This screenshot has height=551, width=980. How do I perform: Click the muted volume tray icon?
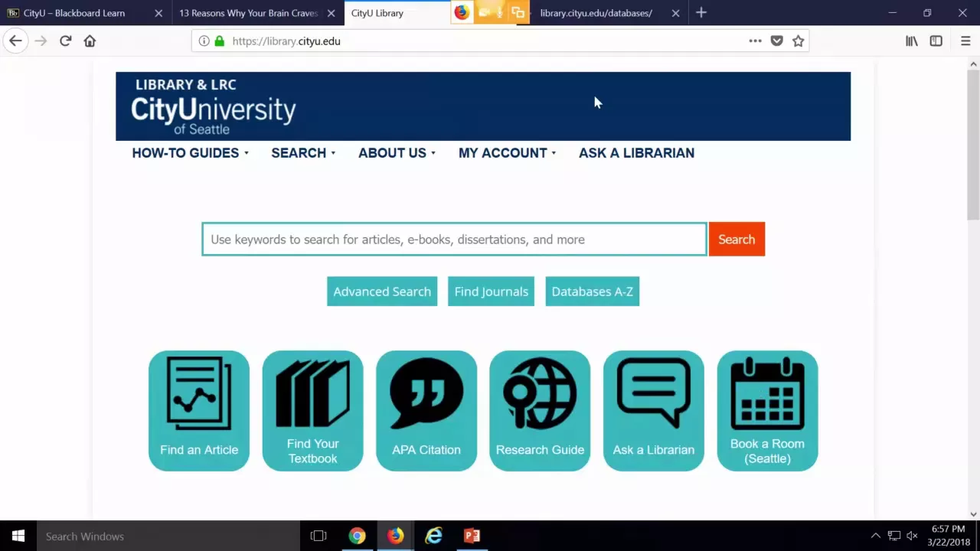click(x=912, y=536)
